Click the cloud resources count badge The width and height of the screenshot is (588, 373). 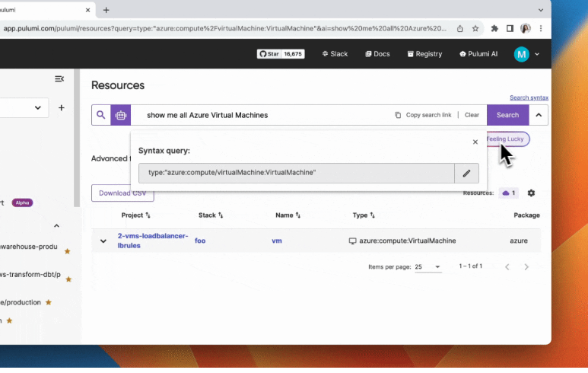(x=509, y=193)
